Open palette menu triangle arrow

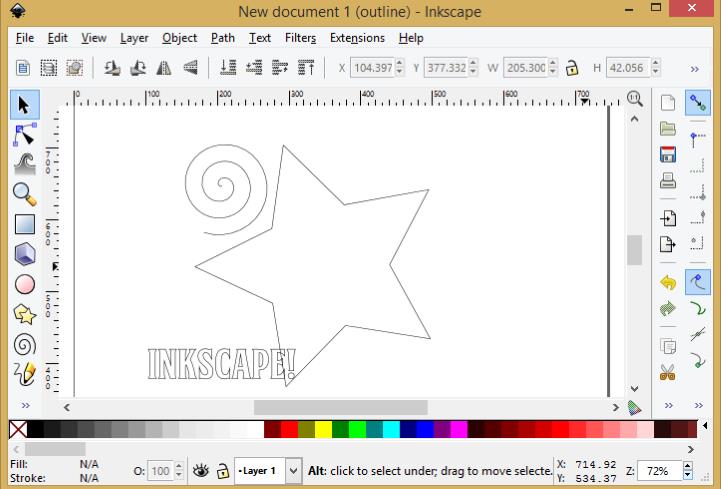(705, 426)
